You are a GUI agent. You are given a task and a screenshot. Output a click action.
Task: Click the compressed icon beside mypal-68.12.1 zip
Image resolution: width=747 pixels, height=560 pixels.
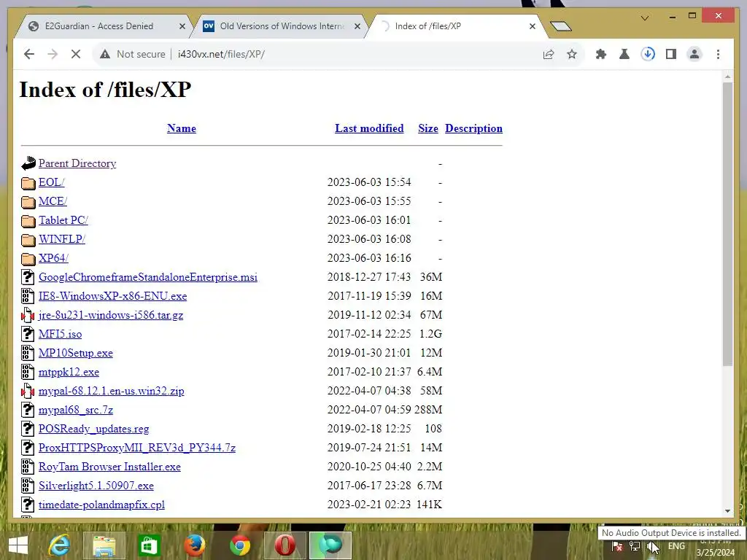(x=28, y=391)
